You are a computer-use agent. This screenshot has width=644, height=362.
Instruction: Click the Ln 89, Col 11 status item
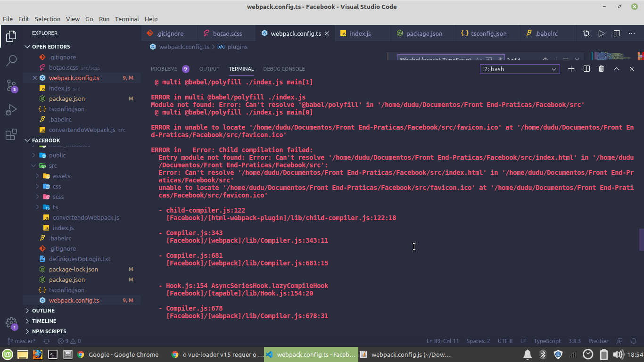443,341
